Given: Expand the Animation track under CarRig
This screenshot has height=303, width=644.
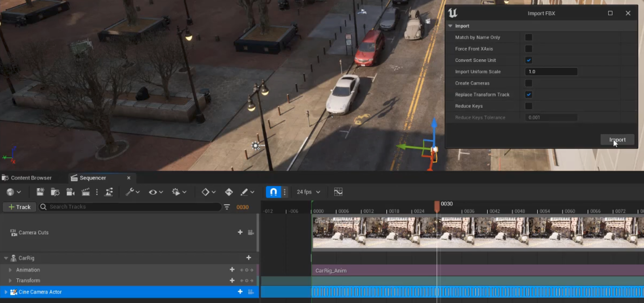Looking at the screenshot, I should point(10,270).
